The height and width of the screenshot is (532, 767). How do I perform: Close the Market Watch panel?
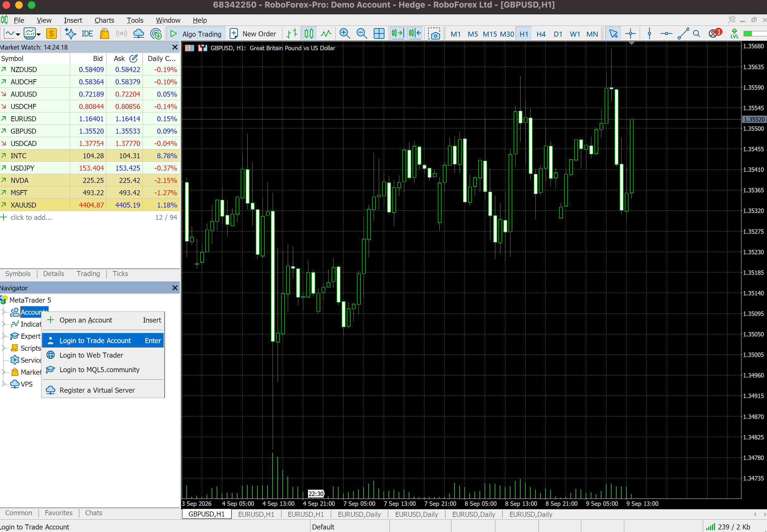175,47
